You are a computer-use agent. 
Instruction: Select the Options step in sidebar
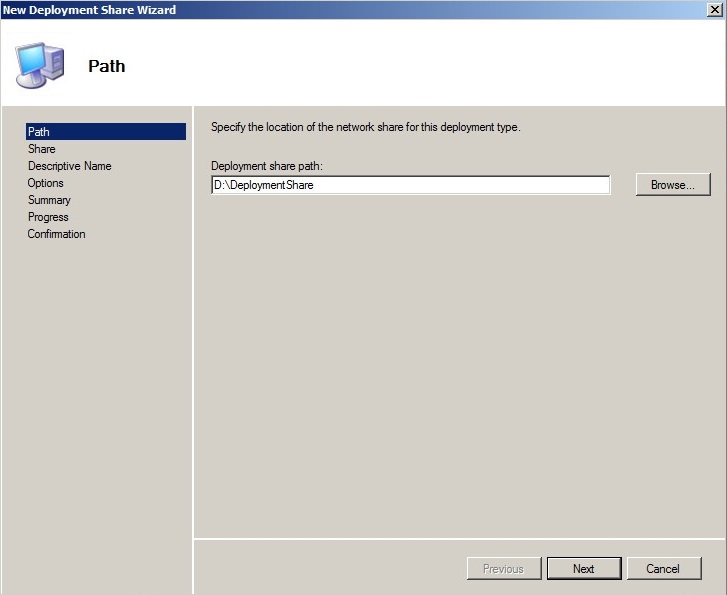pyautogui.click(x=46, y=183)
